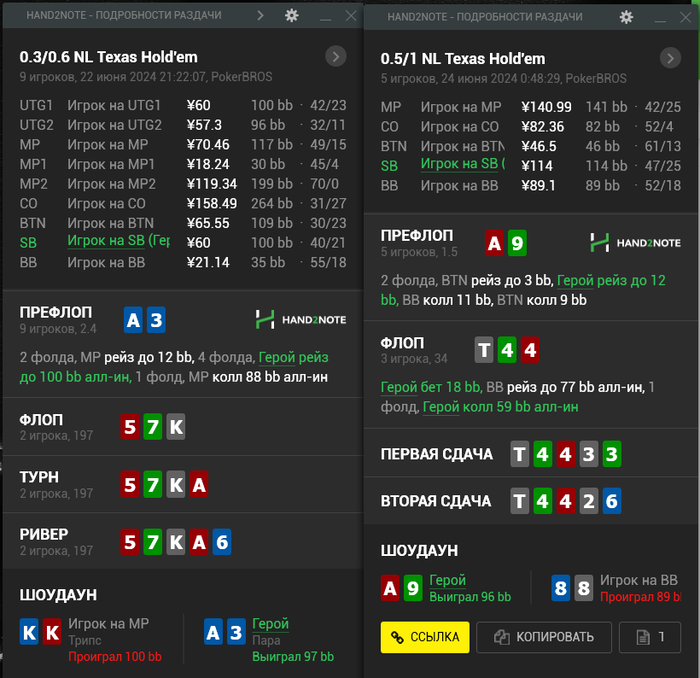Select Игрок на CO in right window
The image size is (700, 678).
(531, 127)
